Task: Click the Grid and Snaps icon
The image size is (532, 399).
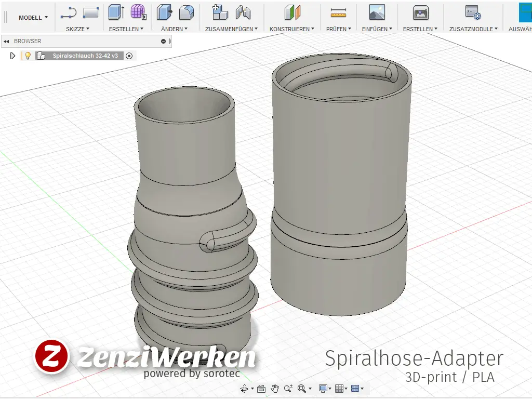Action: click(339, 389)
